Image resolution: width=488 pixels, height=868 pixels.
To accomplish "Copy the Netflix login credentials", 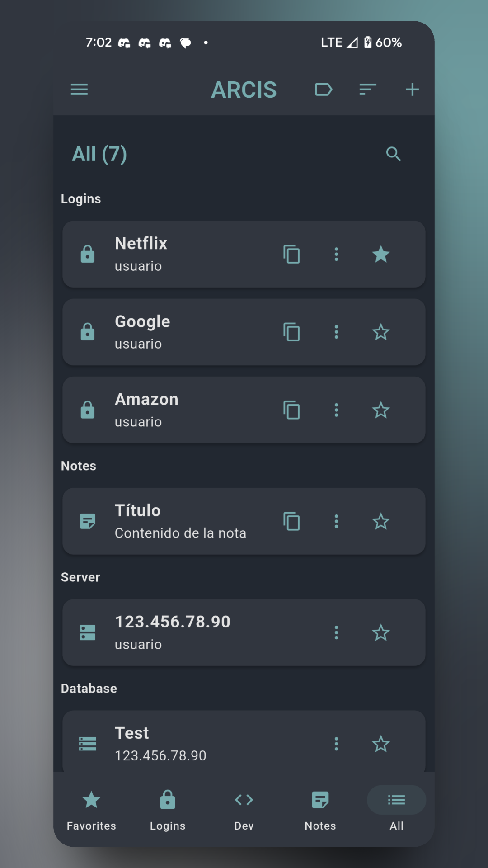I will coord(291,254).
